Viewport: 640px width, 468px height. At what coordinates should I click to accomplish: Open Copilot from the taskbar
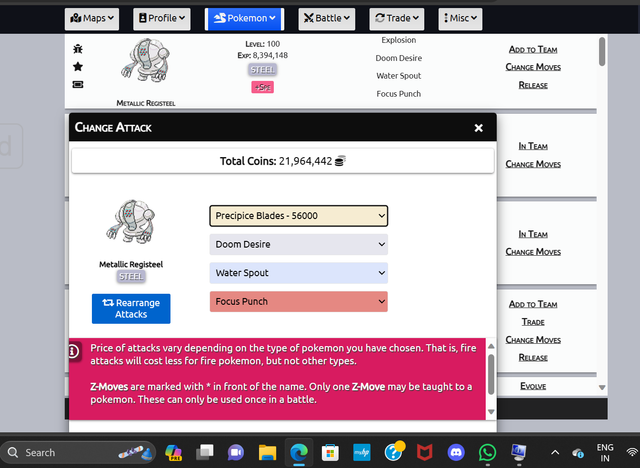[x=173, y=452]
